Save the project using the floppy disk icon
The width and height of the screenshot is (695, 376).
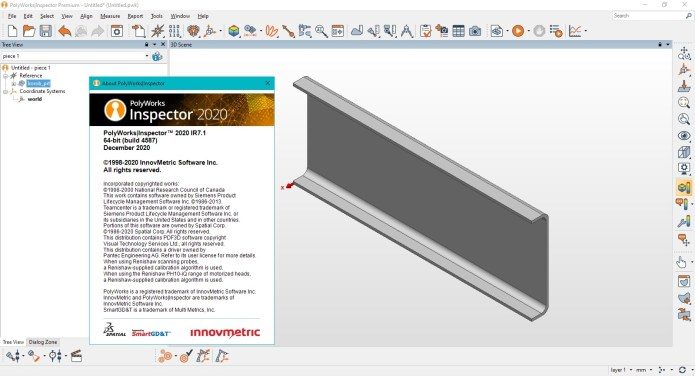pyautogui.click(x=46, y=31)
